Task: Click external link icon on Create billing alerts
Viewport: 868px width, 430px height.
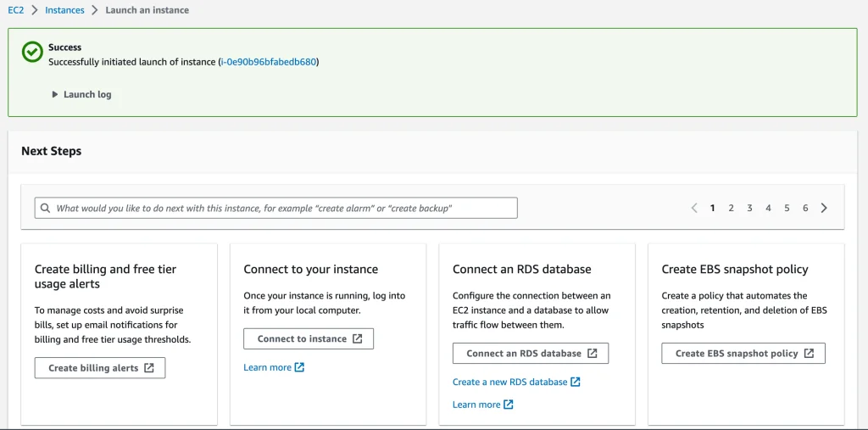Action: pos(149,368)
